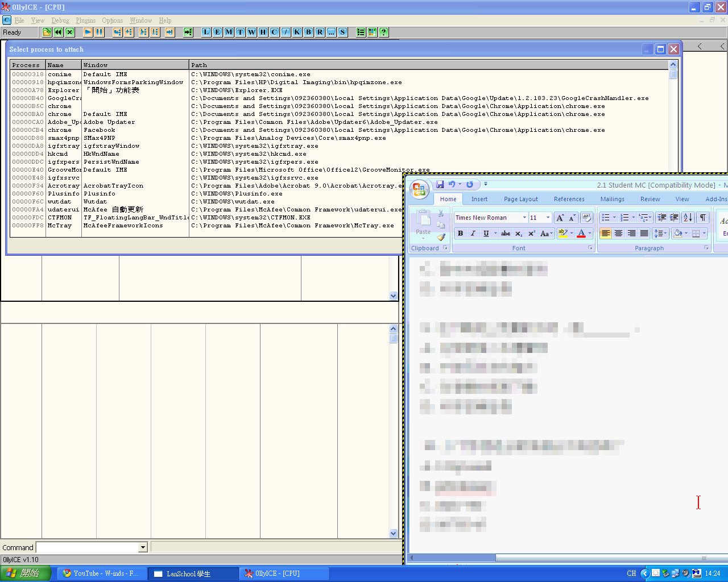Click the Go to address icon
The width and height of the screenshot is (728, 582).
pyautogui.click(x=188, y=32)
